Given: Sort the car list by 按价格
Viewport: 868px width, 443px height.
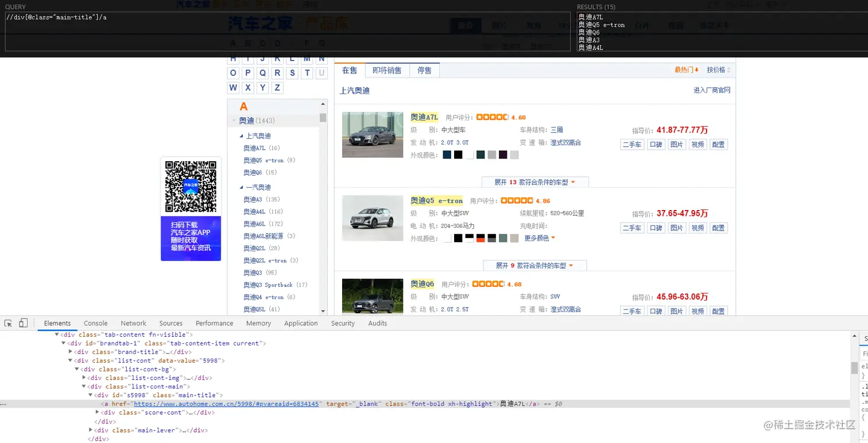Looking at the screenshot, I should (x=719, y=70).
